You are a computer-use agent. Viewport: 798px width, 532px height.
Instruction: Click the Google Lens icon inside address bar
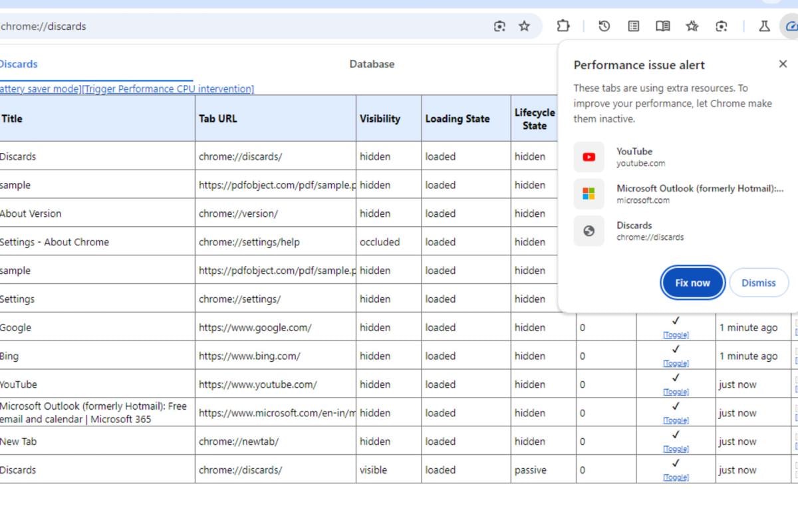500,27
